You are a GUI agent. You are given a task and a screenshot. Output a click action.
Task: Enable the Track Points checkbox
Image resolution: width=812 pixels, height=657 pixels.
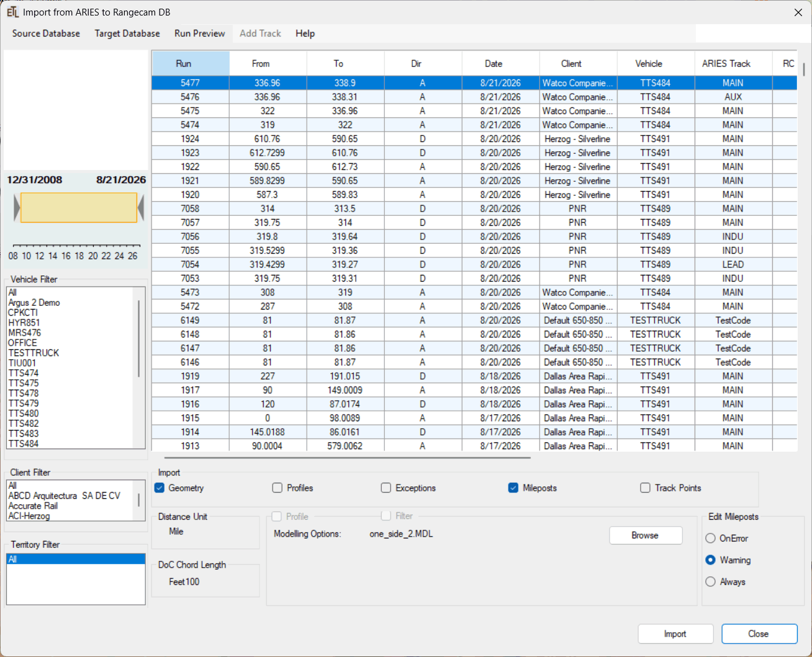[646, 488]
